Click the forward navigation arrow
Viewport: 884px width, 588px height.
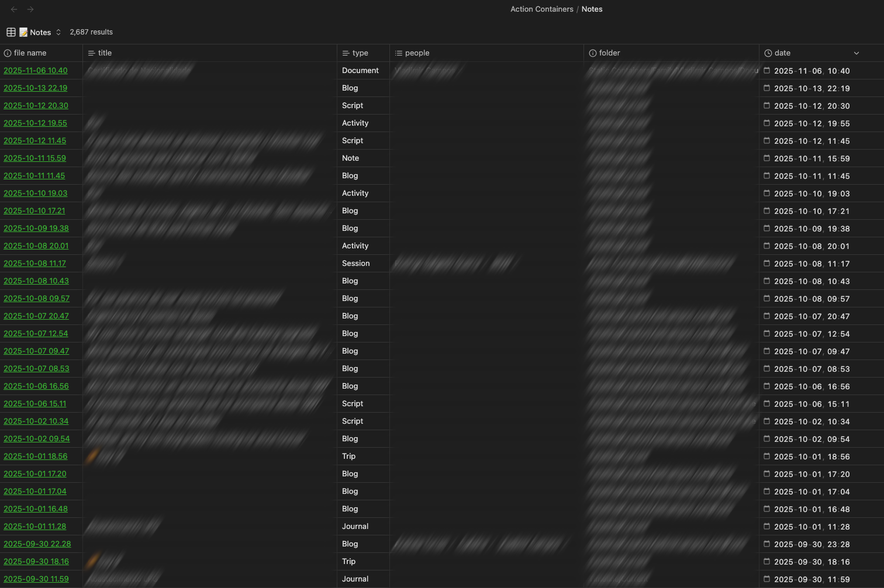(30, 9)
